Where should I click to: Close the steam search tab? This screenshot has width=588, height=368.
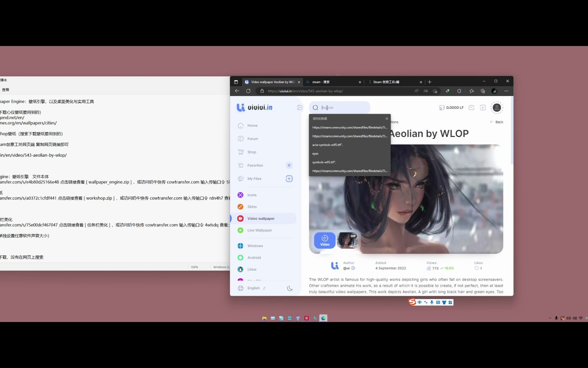click(x=360, y=82)
